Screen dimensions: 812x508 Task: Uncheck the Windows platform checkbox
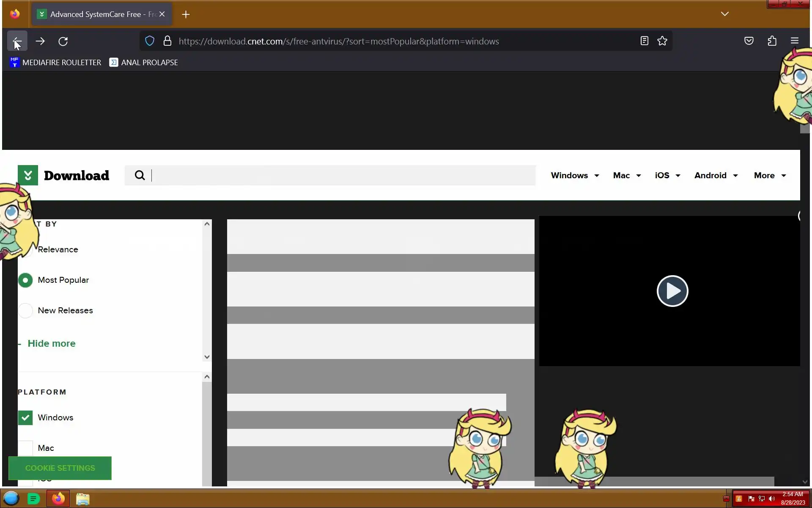click(x=25, y=418)
